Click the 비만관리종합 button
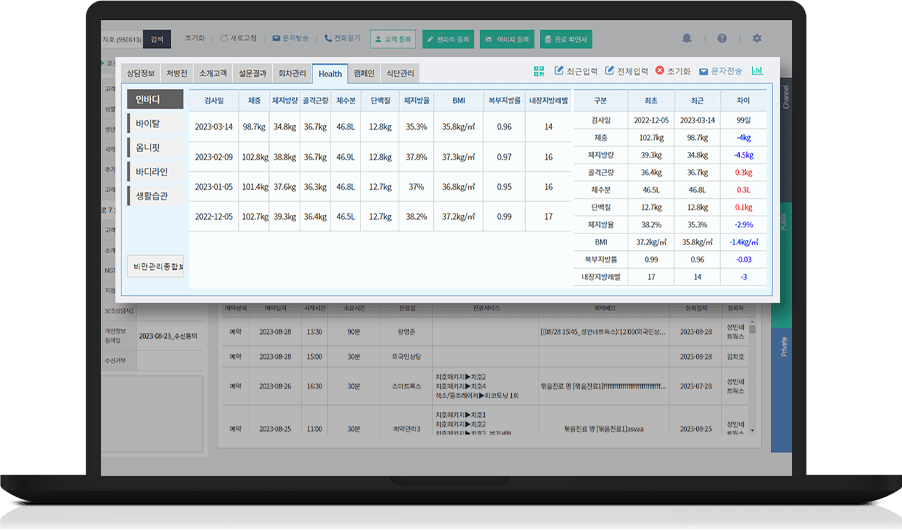 (155, 266)
